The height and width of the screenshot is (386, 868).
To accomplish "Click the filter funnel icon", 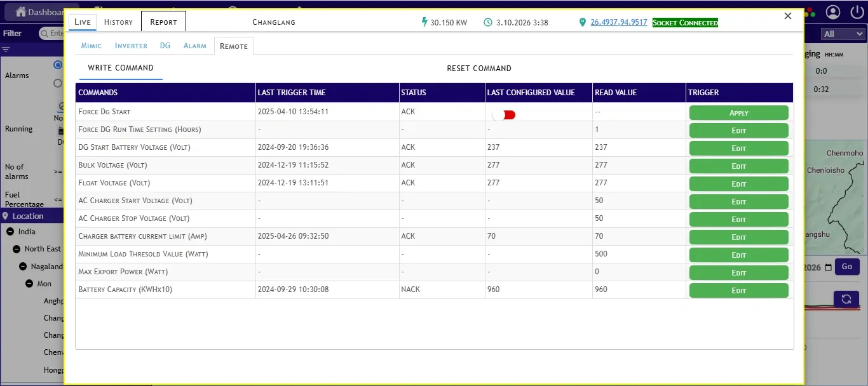I will tap(6, 49).
